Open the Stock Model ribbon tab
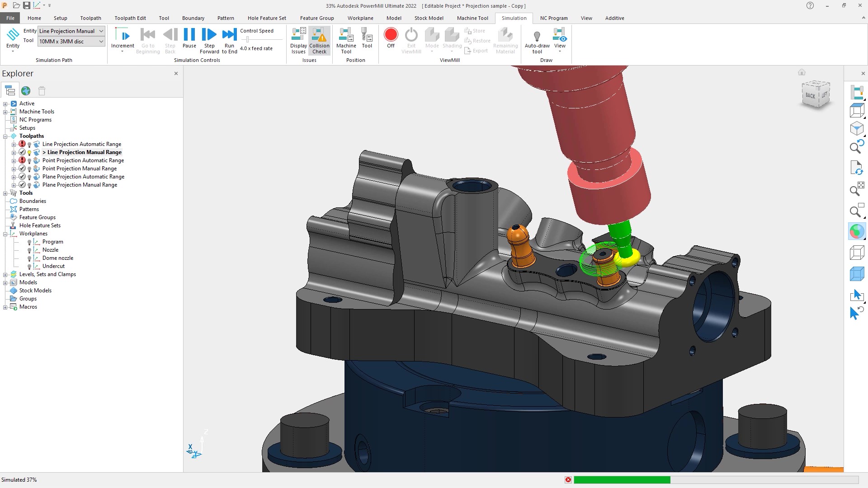 tap(429, 18)
